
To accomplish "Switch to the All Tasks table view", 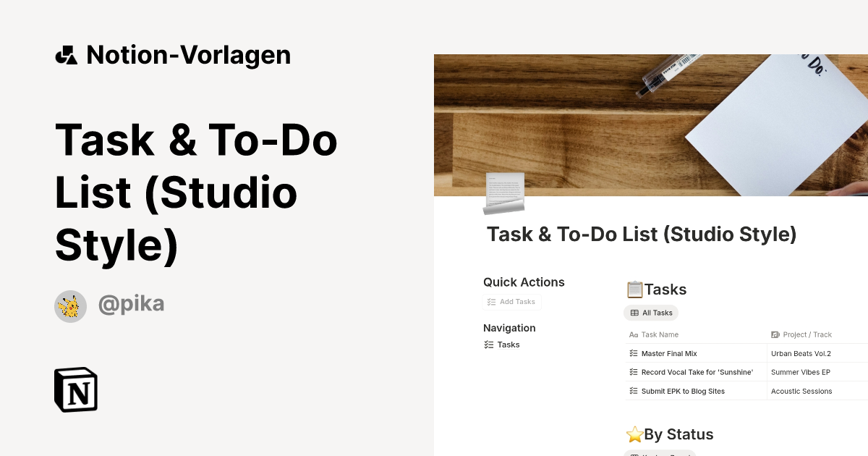I will [x=651, y=313].
